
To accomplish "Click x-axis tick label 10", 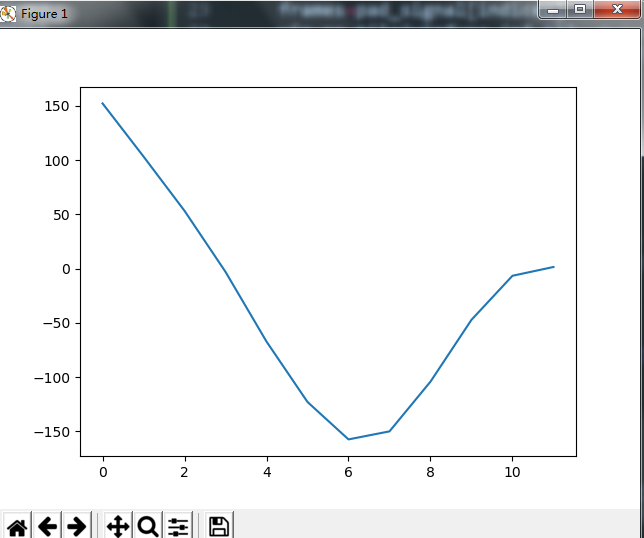I will coord(512,472).
